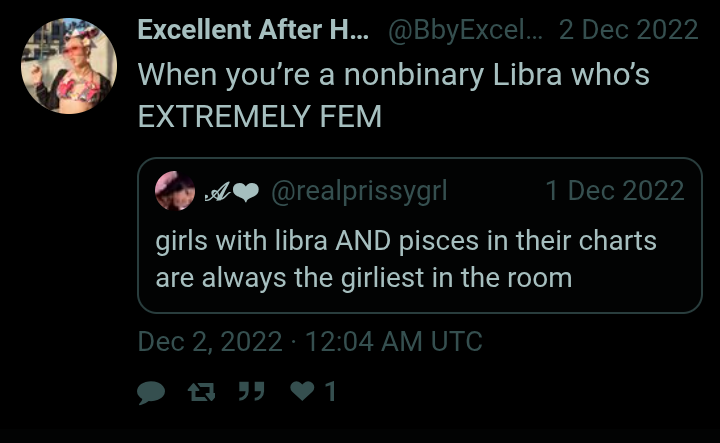The image size is (720, 443).
Task: Click the white heart emoji in quoted name
Action: [246, 192]
